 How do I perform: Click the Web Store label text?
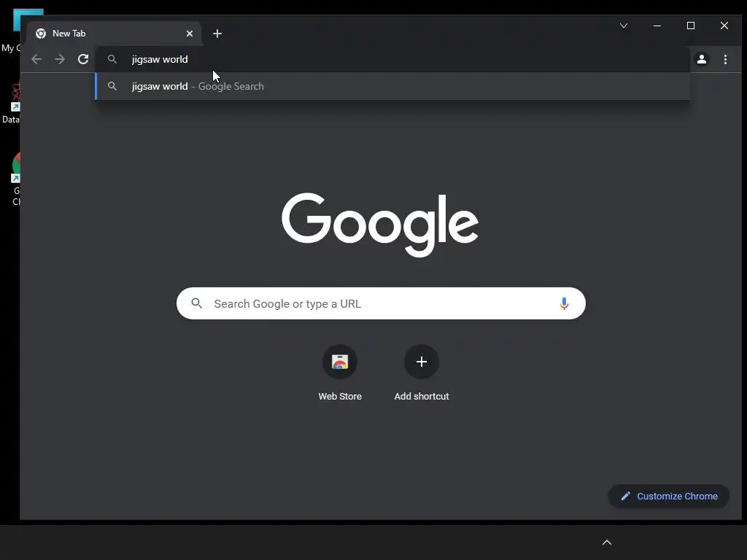pos(340,396)
